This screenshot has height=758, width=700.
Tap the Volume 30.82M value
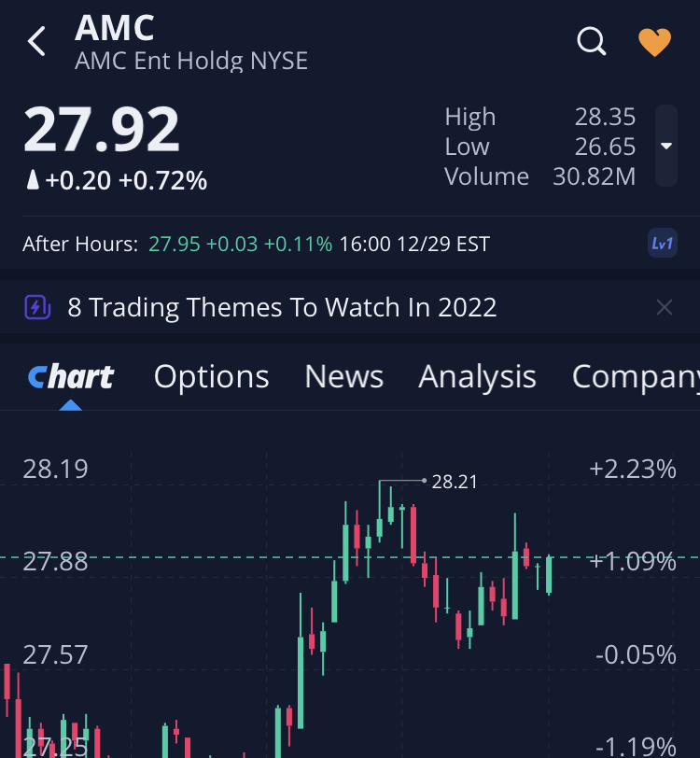[594, 176]
